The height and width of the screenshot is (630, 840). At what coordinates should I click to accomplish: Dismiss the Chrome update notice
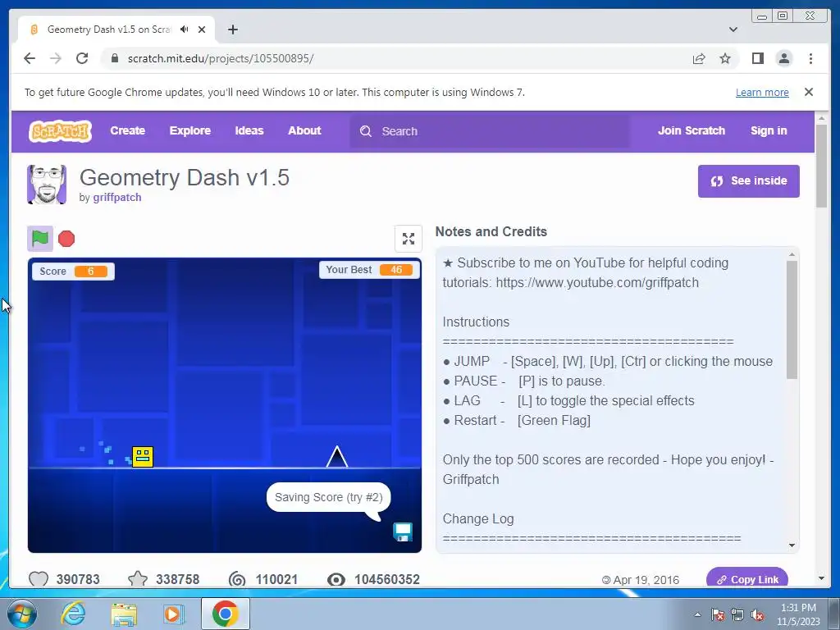pos(809,92)
